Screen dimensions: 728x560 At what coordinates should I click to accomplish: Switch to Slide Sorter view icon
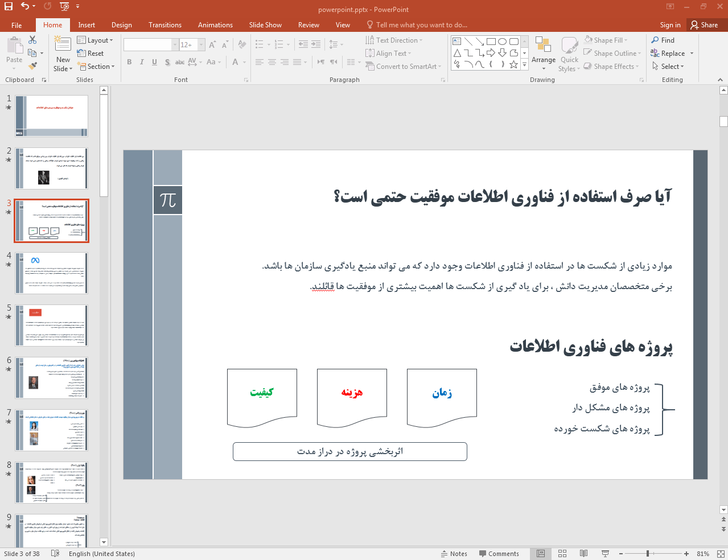pyautogui.click(x=562, y=554)
